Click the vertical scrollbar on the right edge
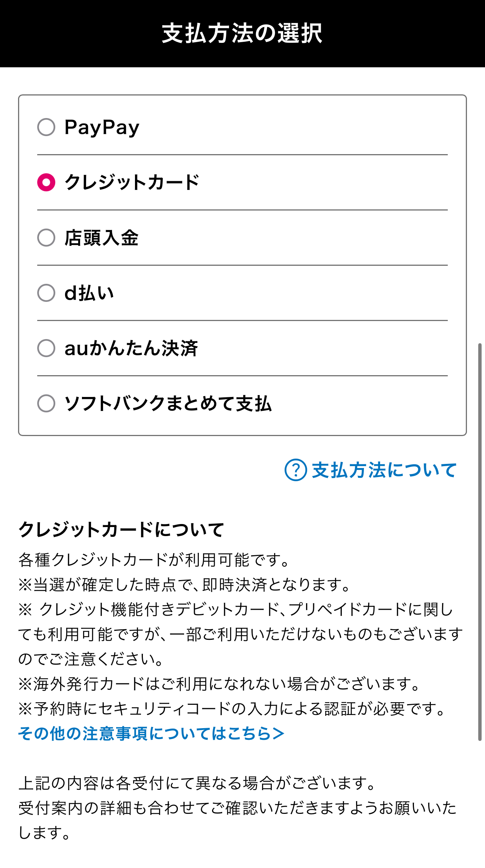This screenshot has height=868, width=485. coord(480,541)
